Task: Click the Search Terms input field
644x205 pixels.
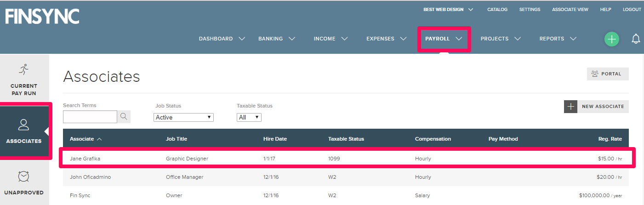Action: click(90, 117)
